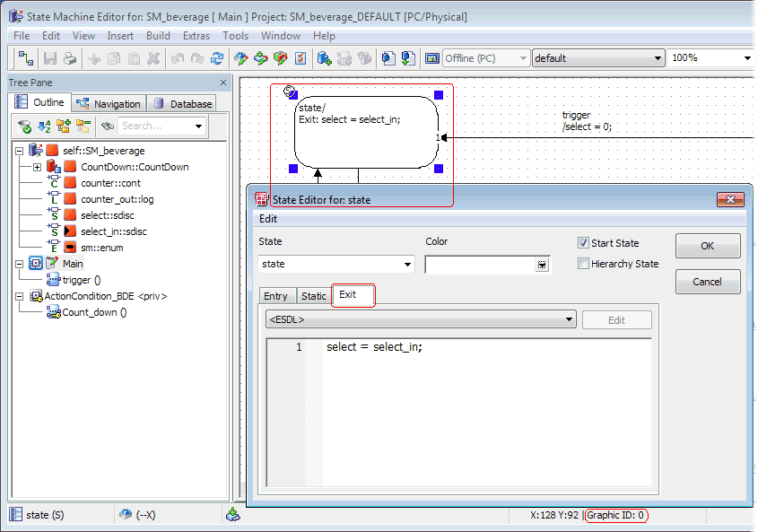The width and height of the screenshot is (758, 532).
Task: Click the blue document icon in toolbar
Action: 388,58
